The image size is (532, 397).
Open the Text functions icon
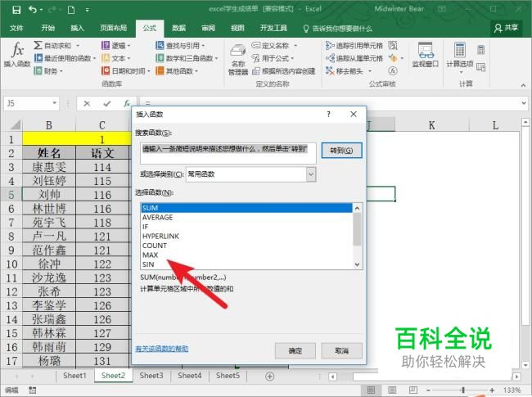tap(106, 58)
